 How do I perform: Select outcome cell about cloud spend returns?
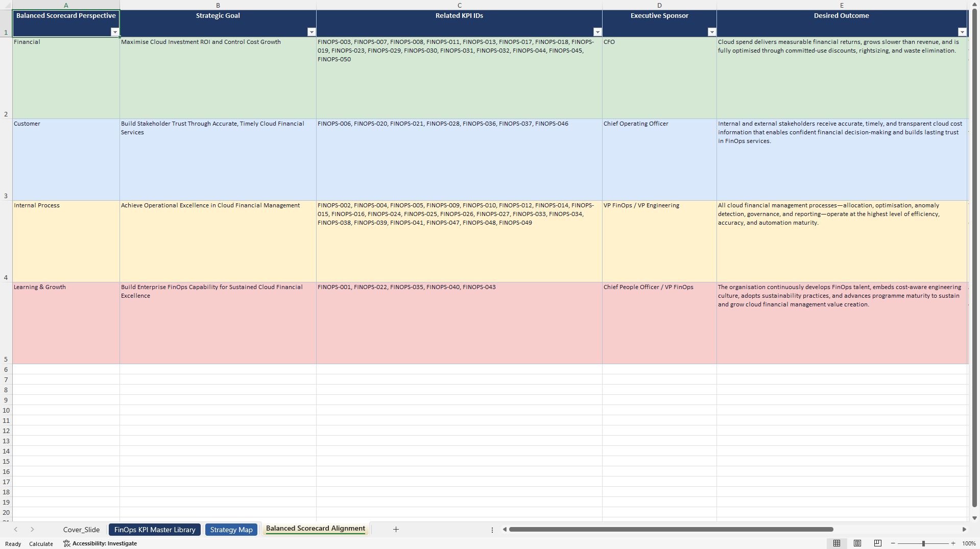click(x=842, y=78)
